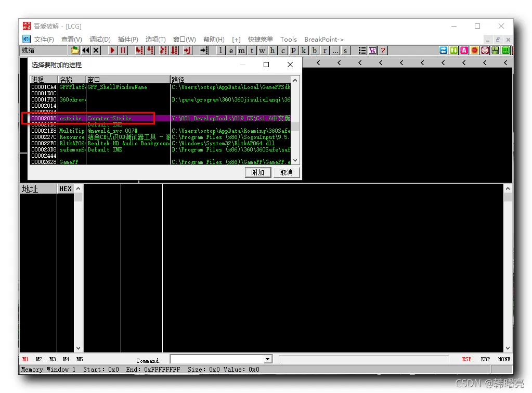Sort by the 窗口 column header
This screenshot has width=532, height=393.
click(128, 80)
